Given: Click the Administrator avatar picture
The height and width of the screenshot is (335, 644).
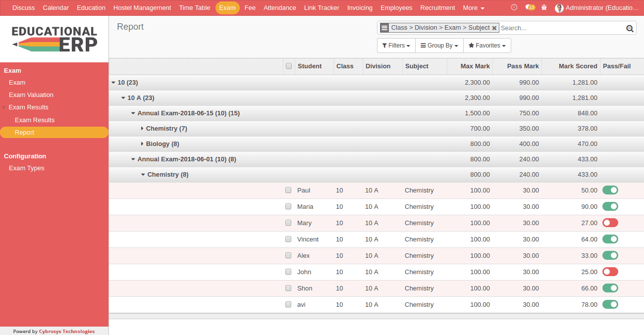Looking at the screenshot, I should 559,8.
